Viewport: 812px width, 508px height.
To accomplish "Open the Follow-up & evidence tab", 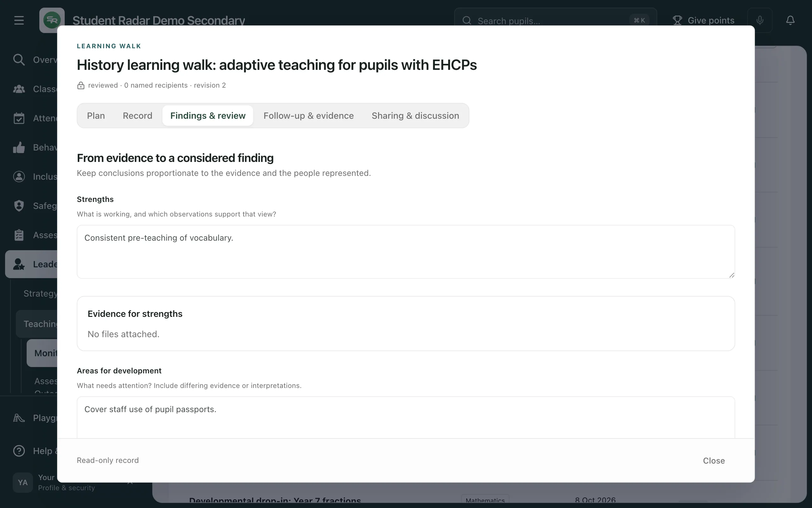I will click(308, 116).
